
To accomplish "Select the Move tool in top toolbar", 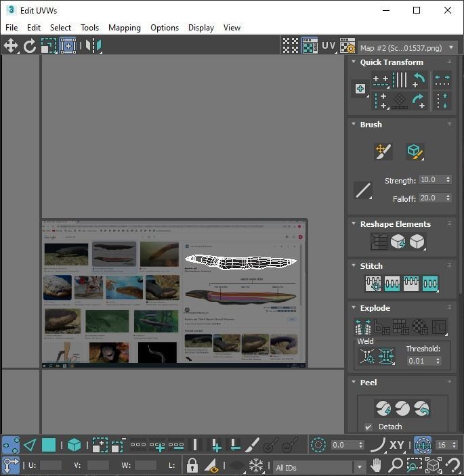I will click(11, 46).
